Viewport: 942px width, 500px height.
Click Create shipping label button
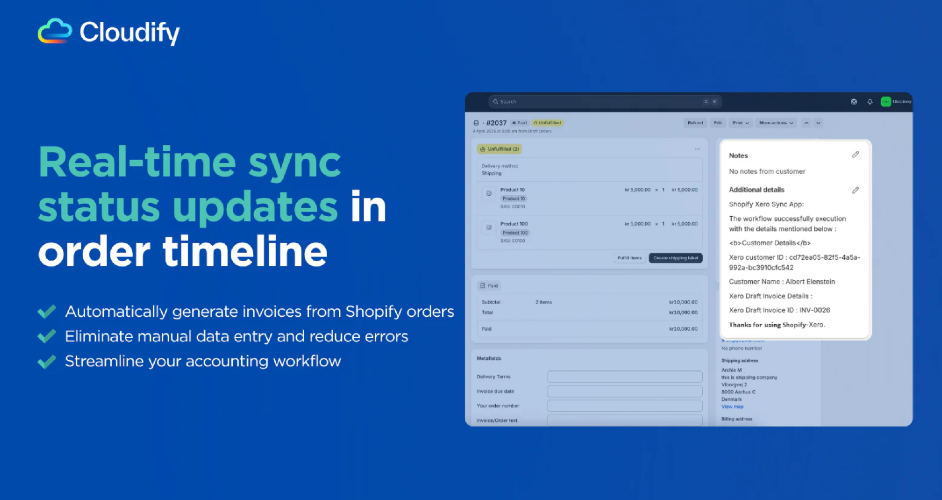[x=676, y=258]
